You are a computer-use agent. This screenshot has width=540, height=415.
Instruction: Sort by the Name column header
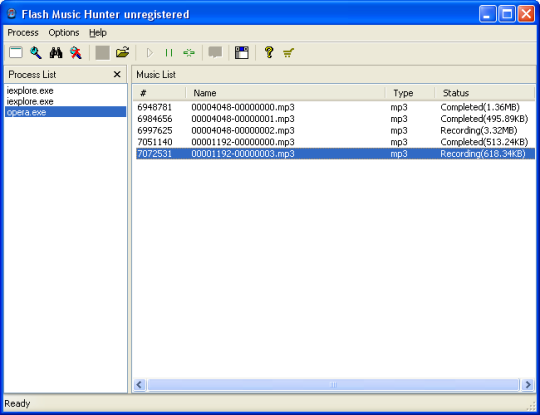[285, 93]
